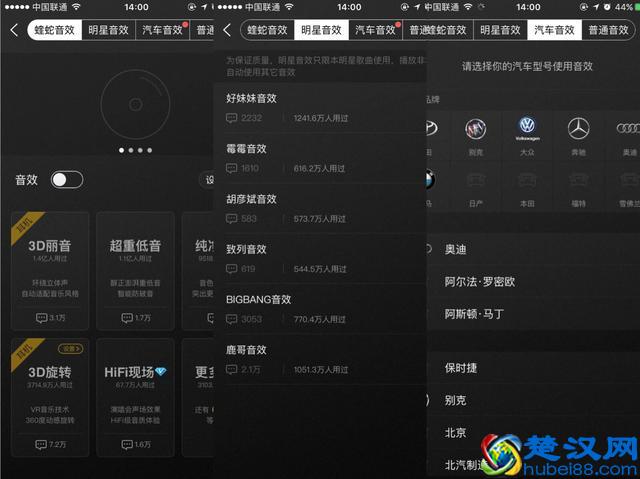The width and height of the screenshot is (640, 479).
Task: Select 保时捷 in the brand list
Action: [x=533, y=368]
